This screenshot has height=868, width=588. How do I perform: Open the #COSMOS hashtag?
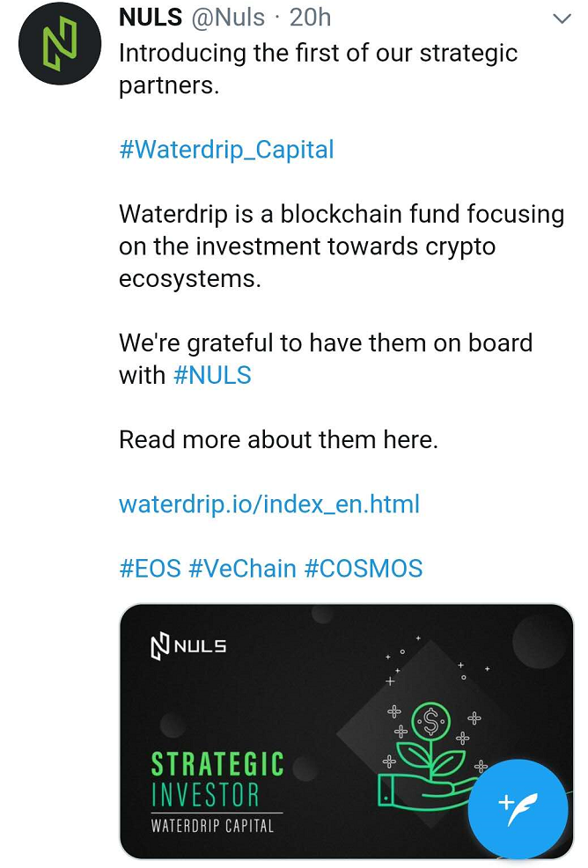tap(364, 569)
